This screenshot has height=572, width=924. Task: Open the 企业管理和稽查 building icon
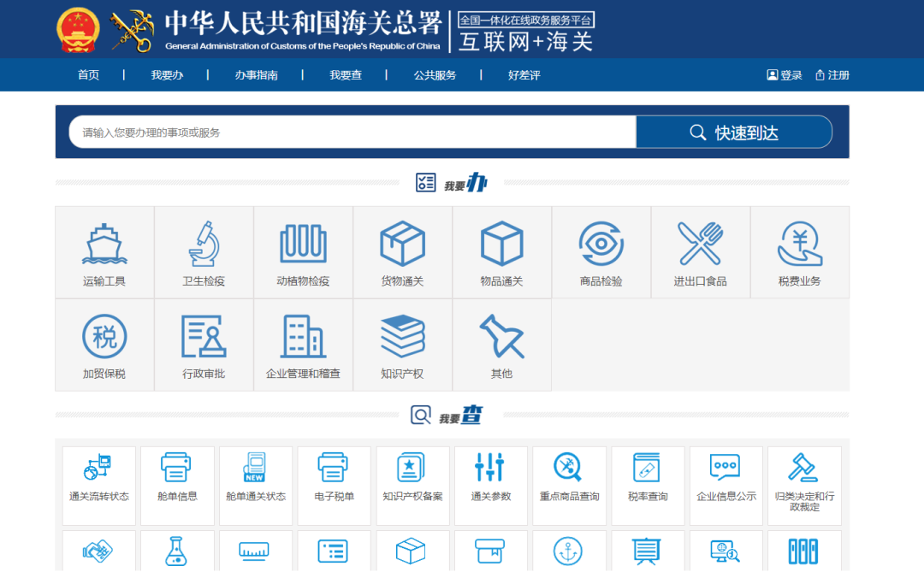(x=303, y=336)
